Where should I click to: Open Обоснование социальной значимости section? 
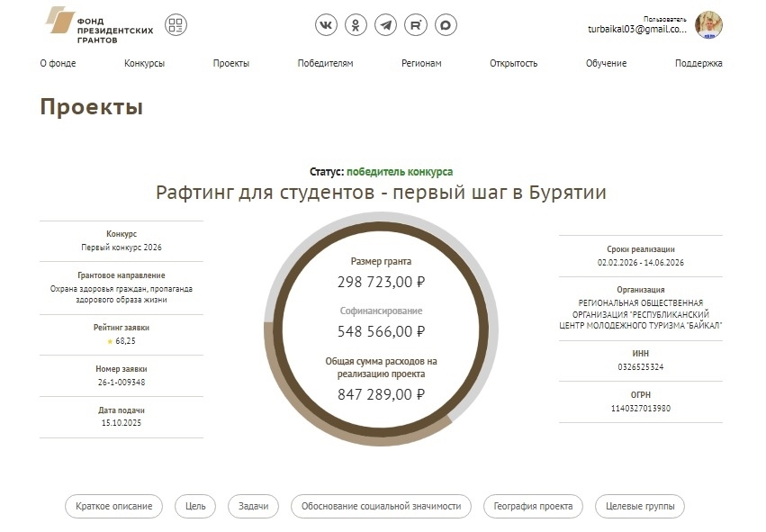(x=381, y=506)
